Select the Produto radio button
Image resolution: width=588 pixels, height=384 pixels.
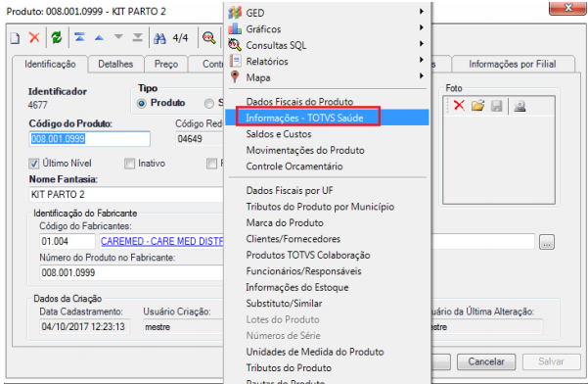point(142,103)
